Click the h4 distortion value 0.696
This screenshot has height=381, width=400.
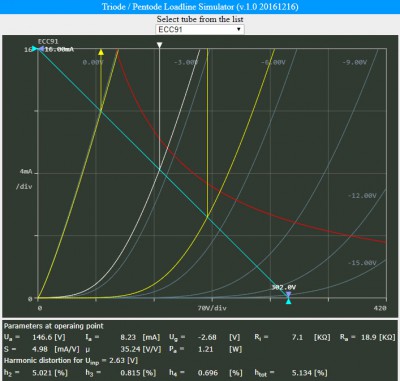pyautogui.click(x=207, y=372)
